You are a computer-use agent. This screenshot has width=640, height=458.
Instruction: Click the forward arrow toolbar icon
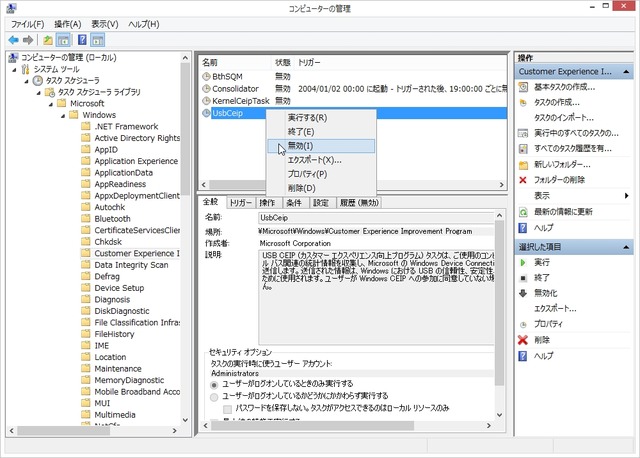coord(28,40)
